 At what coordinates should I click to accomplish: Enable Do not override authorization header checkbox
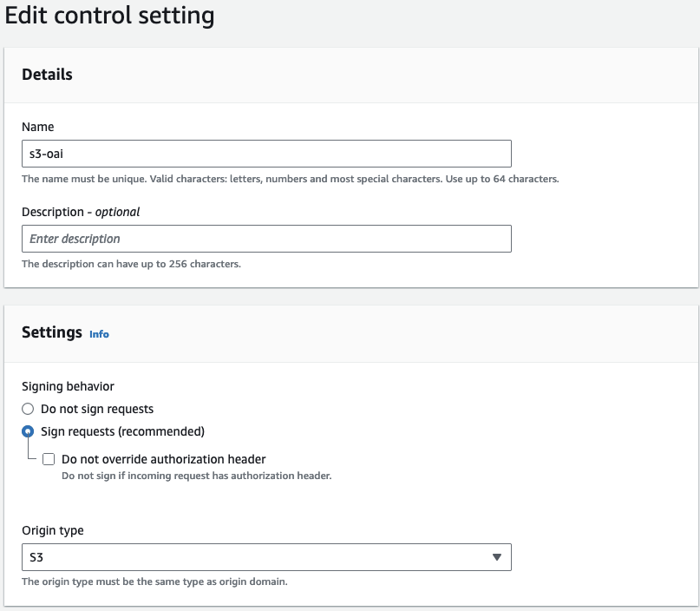49,459
